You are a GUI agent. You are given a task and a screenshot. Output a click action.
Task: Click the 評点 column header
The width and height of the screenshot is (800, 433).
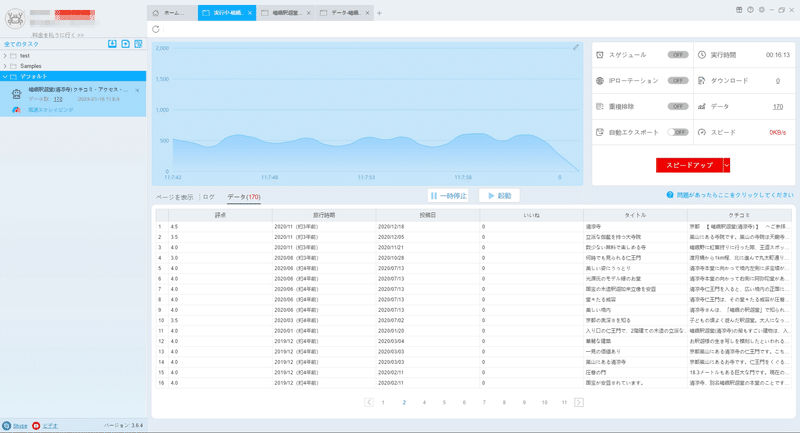click(x=220, y=215)
